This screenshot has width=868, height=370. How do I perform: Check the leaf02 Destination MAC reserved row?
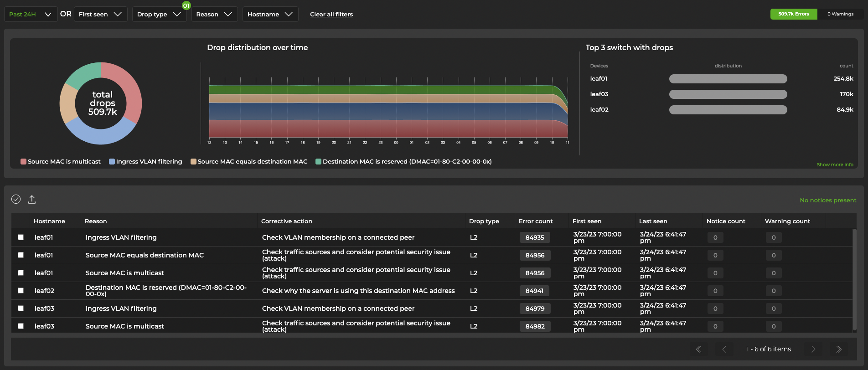tap(21, 291)
